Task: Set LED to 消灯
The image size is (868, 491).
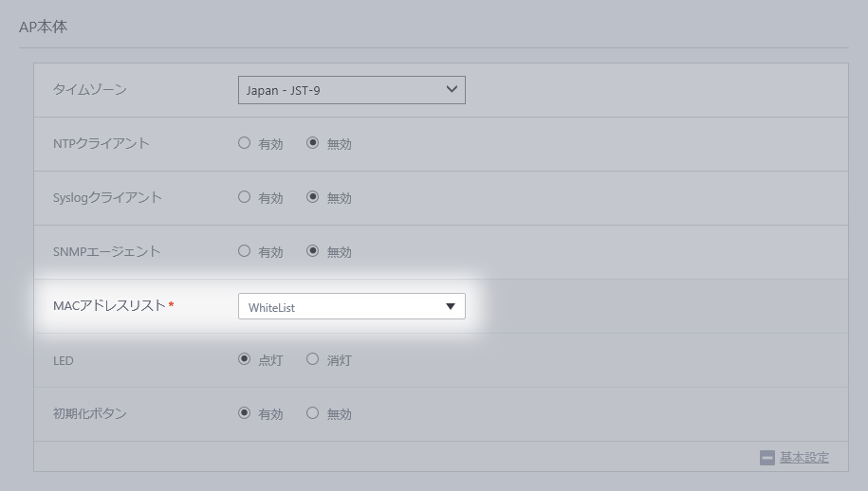Action: pos(313,360)
